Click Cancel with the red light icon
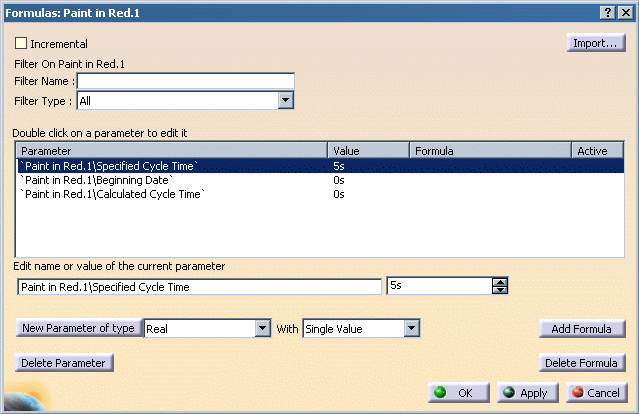This screenshot has height=414, width=639. click(596, 393)
